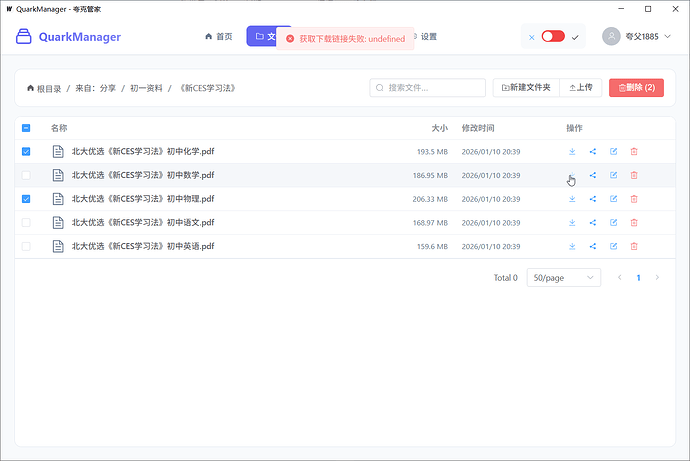Check the 初中语文.pdf checkbox
Viewport: 690px width, 461px height.
pyautogui.click(x=26, y=223)
